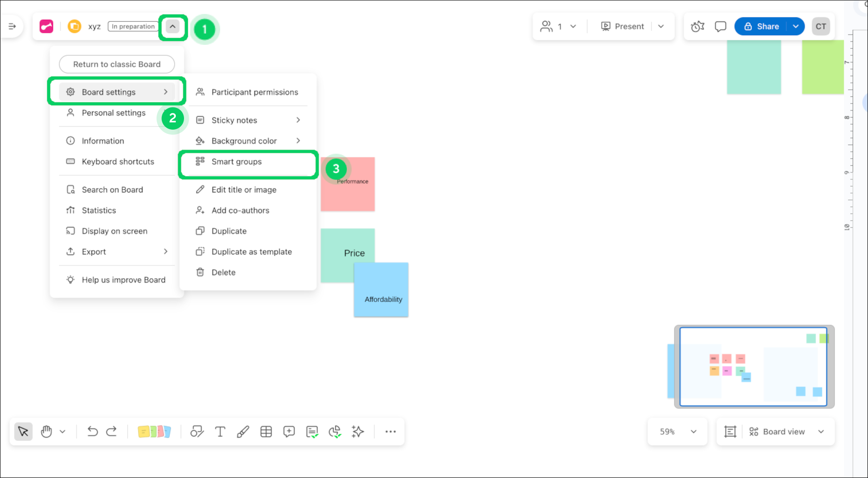Pick the sticky notes color stack
The height and width of the screenshot is (478, 868).
[x=154, y=432]
